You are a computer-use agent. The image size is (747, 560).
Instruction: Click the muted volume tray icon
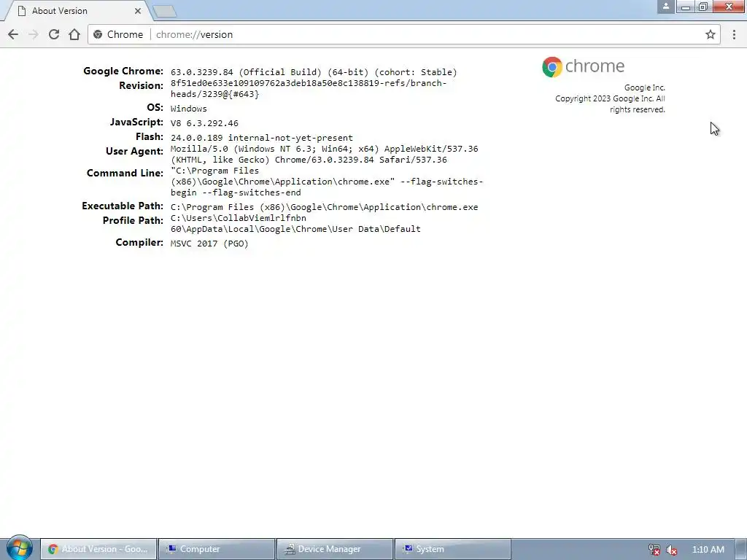pos(672,550)
